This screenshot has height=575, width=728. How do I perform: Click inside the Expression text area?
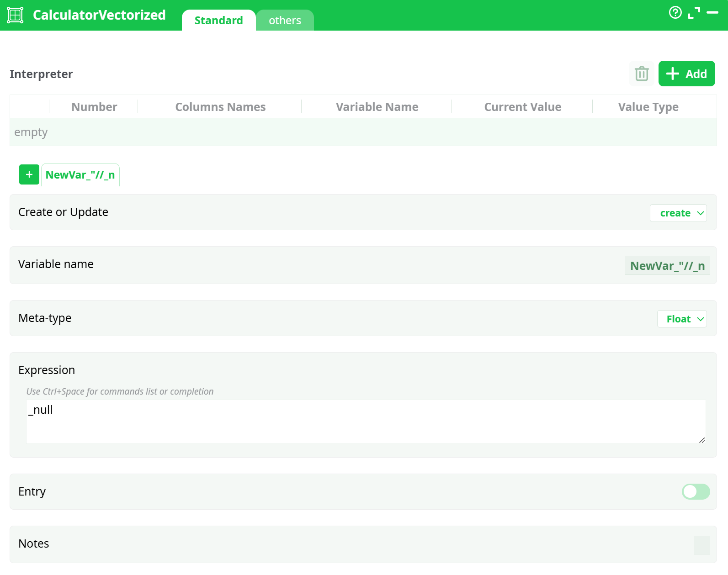(x=366, y=422)
